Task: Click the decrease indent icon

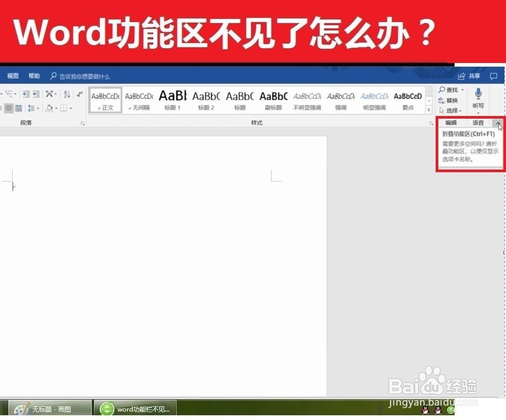Action: (x=26, y=94)
